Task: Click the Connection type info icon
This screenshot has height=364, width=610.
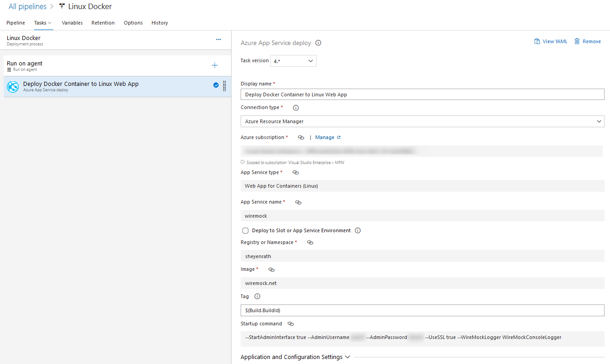Action: pos(296,108)
